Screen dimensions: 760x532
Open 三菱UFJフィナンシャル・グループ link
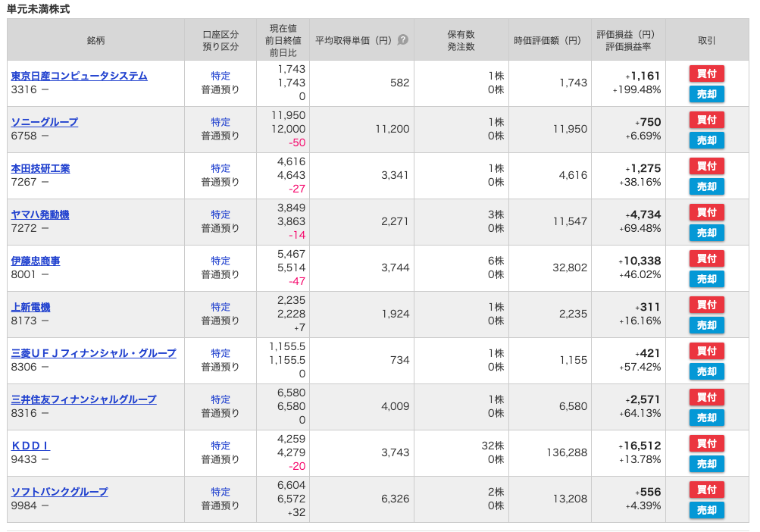point(93,353)
